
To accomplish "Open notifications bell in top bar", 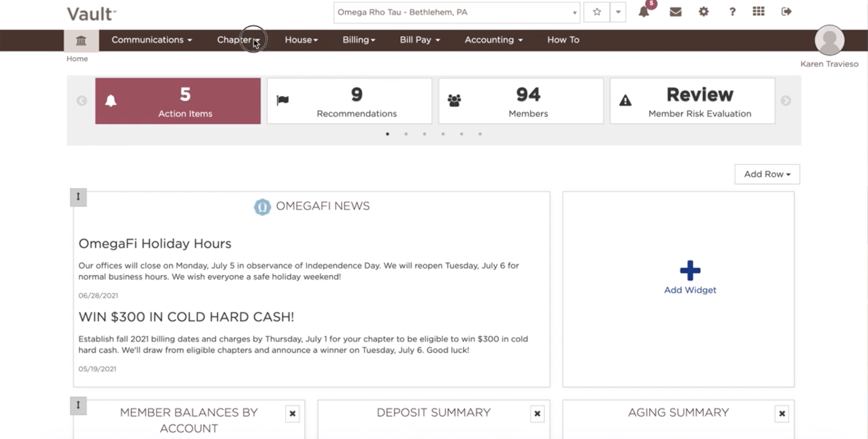I will click(x=644, y=12).
